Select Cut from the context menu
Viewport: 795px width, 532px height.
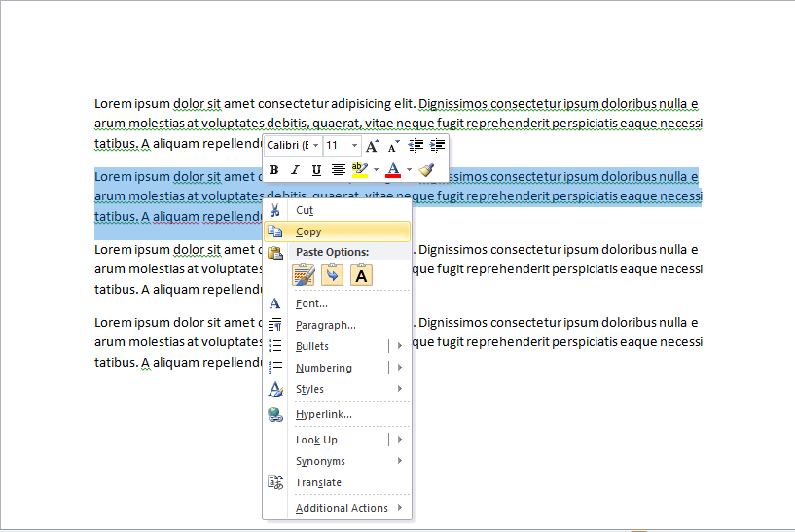pos(337,210)
